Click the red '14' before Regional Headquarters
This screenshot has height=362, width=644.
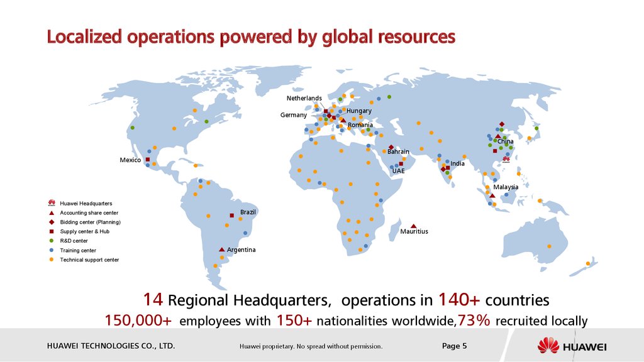tap(152, 300)
